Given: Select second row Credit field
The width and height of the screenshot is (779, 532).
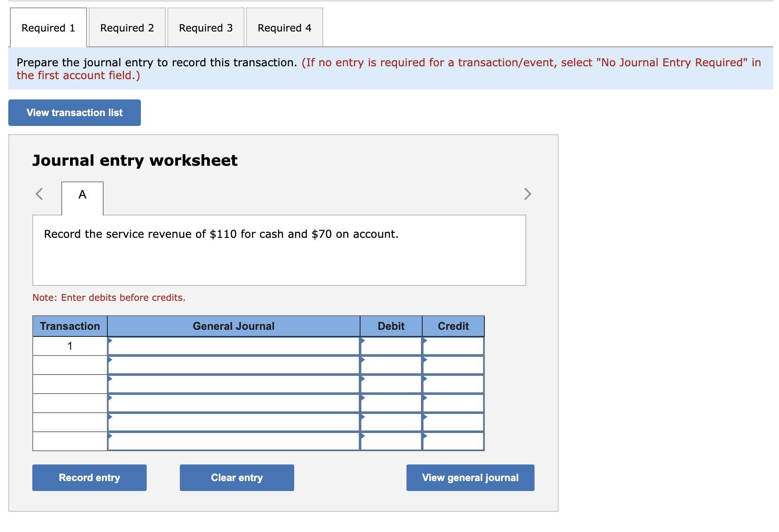Looking at the screenshot, I should [x=453, y=365].
